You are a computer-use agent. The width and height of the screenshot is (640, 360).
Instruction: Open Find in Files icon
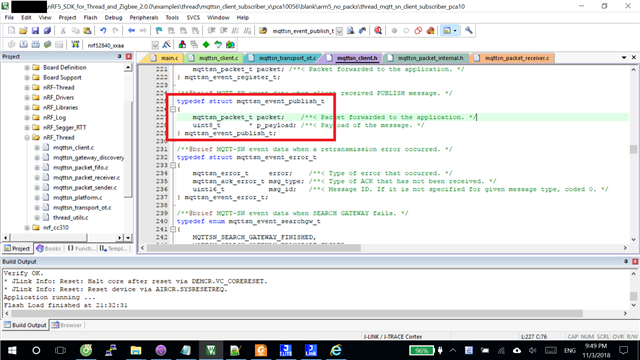pyautogui.click(x=263, y=31)
